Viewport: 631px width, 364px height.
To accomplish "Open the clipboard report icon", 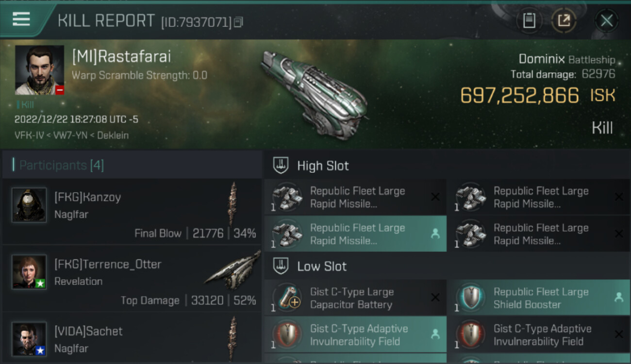I will (x=529, y=20).
